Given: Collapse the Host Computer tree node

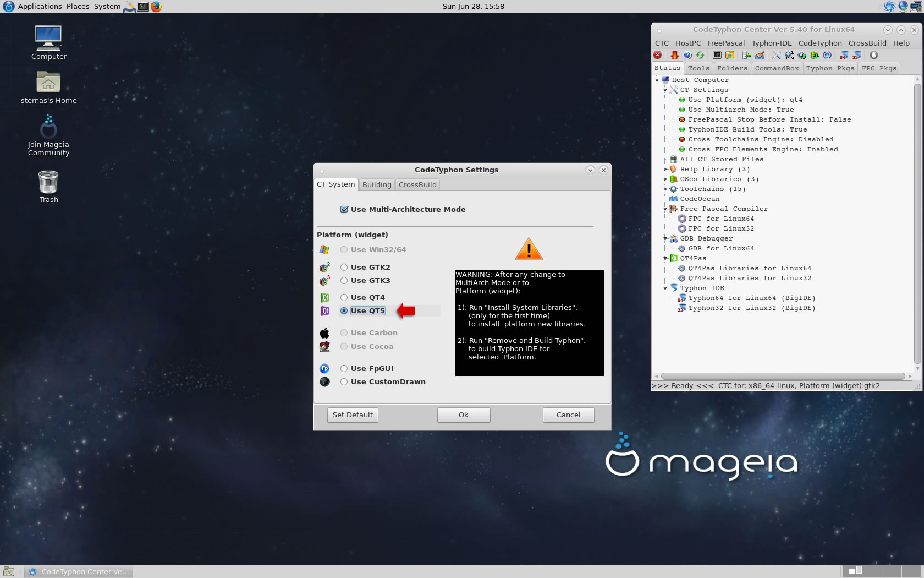Looking at the screenshot, I should pyautogui.click(x=657, y=80).
